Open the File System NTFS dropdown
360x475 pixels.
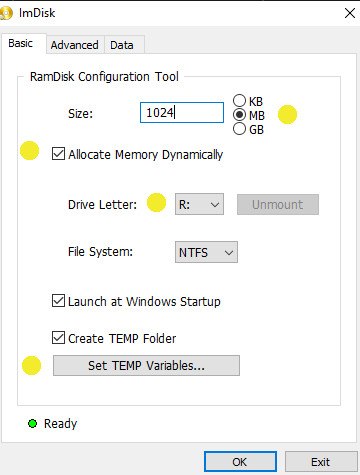click(206, 252)
